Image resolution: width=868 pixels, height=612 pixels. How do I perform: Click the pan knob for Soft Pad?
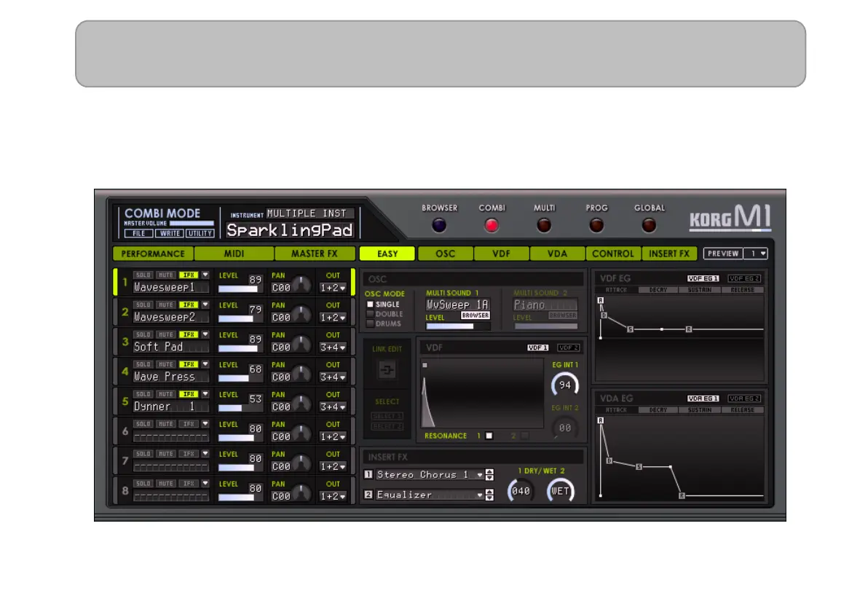301,344
